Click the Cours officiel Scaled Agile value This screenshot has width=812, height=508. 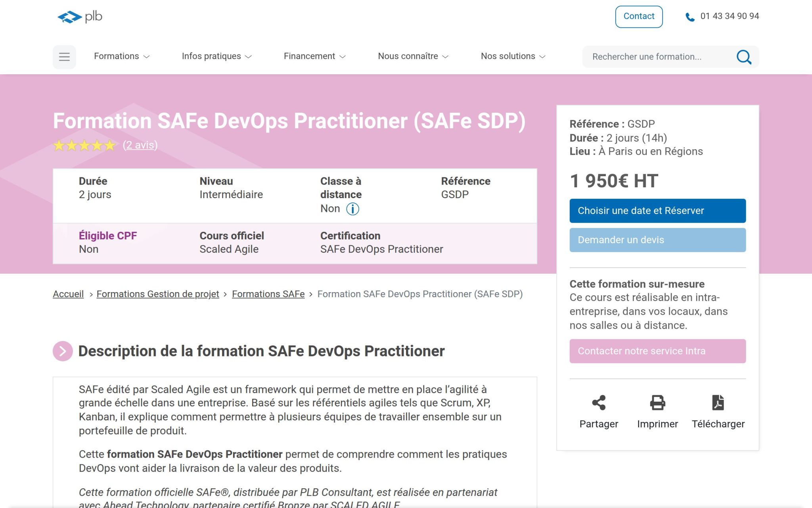coord(229,249)
